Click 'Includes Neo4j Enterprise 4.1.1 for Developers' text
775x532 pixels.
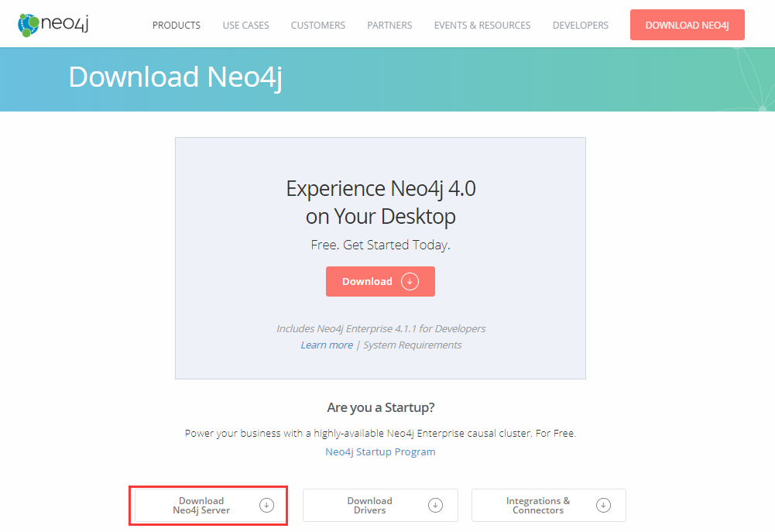coord(381,329)
